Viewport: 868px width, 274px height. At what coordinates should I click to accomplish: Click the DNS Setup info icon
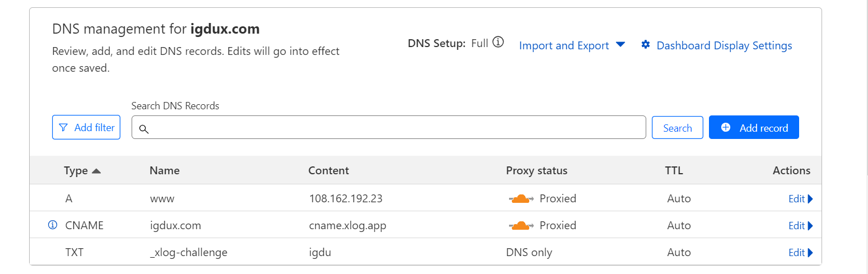tap(498, 43)
